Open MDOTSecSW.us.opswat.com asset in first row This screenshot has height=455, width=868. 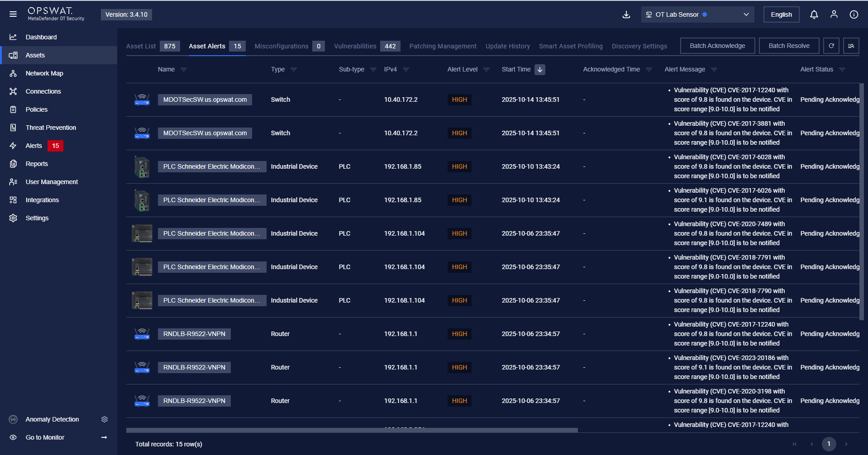click(x=205, y=100)
